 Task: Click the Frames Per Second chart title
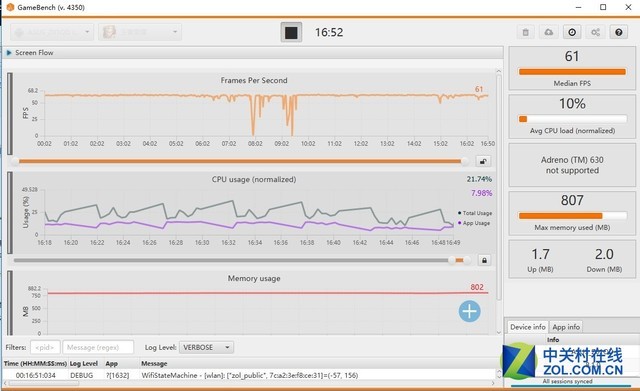[254, 80]
